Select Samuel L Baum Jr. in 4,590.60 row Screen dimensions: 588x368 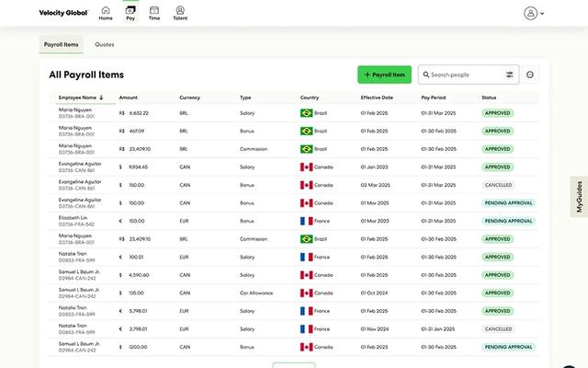pos(79,272)
